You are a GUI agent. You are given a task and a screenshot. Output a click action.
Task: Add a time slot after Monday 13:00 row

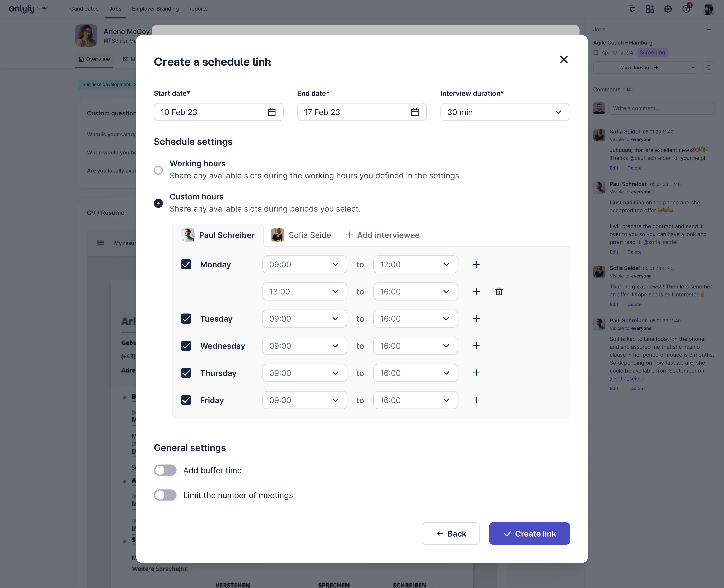pos(476,292)
